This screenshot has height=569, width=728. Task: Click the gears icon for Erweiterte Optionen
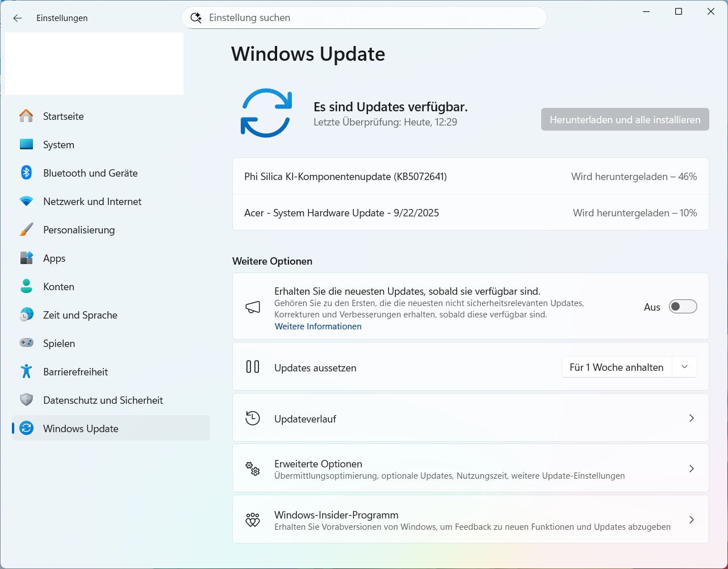tap(253, 469)
